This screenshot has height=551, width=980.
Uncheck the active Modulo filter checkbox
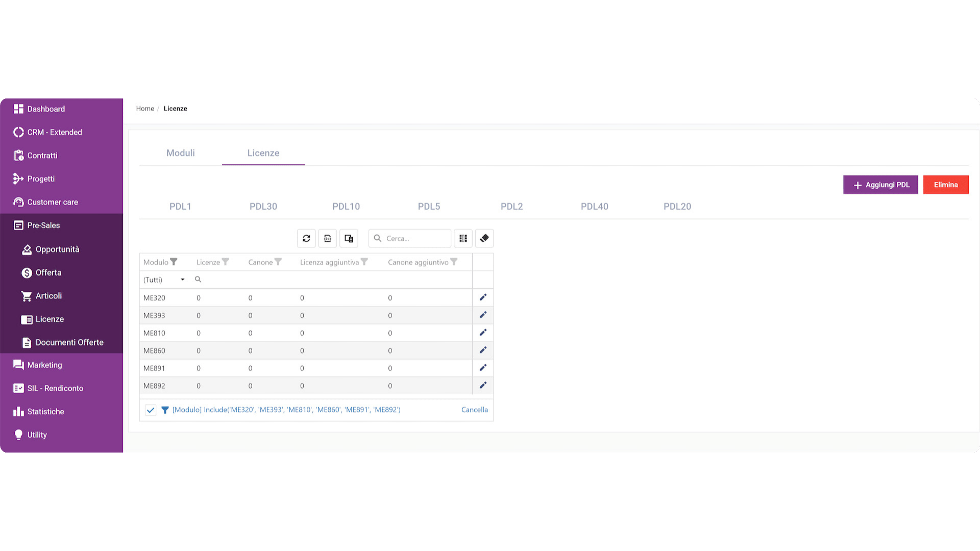click(151, 410)
